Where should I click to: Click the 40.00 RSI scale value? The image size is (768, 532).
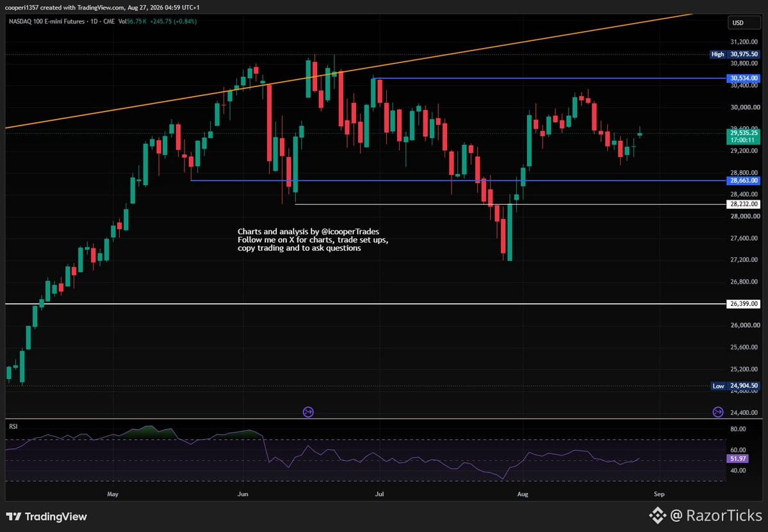click(738, 471)
